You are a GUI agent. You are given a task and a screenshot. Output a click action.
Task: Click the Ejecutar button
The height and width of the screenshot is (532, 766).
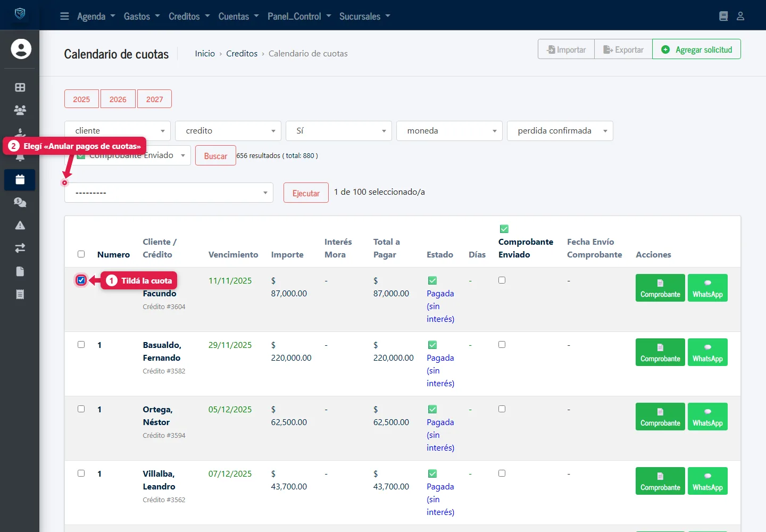pos(306,193)
